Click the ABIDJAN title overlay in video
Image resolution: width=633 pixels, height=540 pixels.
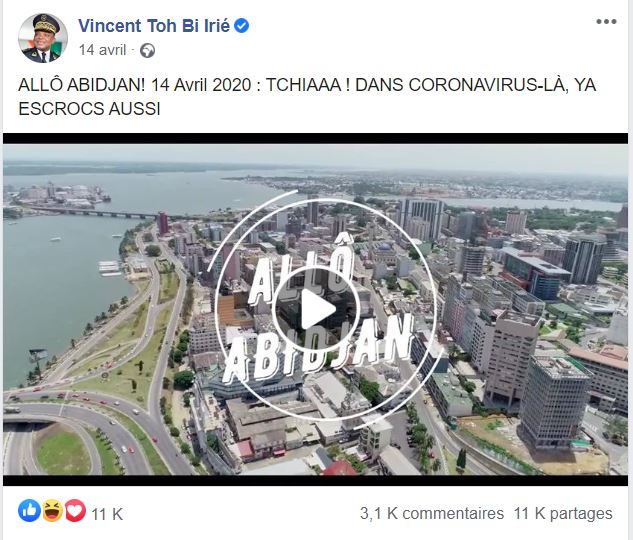click(x=317, y=347)
